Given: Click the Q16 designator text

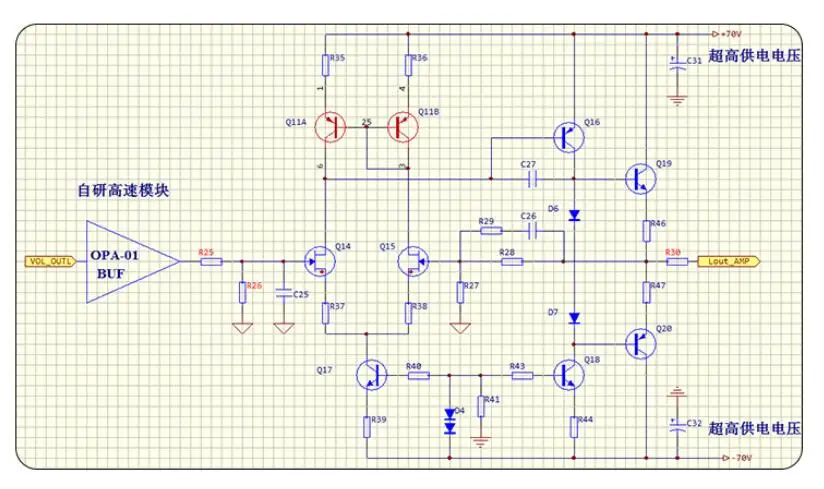Looking at the screenshot, I should 592,122.
